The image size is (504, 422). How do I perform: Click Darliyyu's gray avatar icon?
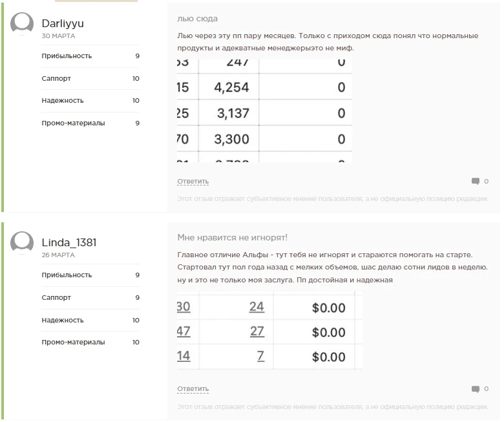[x=23, y=24]
